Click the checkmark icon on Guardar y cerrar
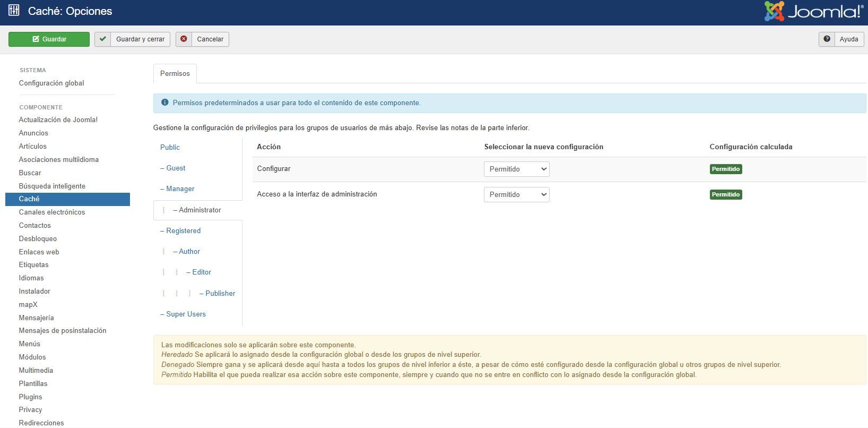868x428 pixels. tap(103, 39)
